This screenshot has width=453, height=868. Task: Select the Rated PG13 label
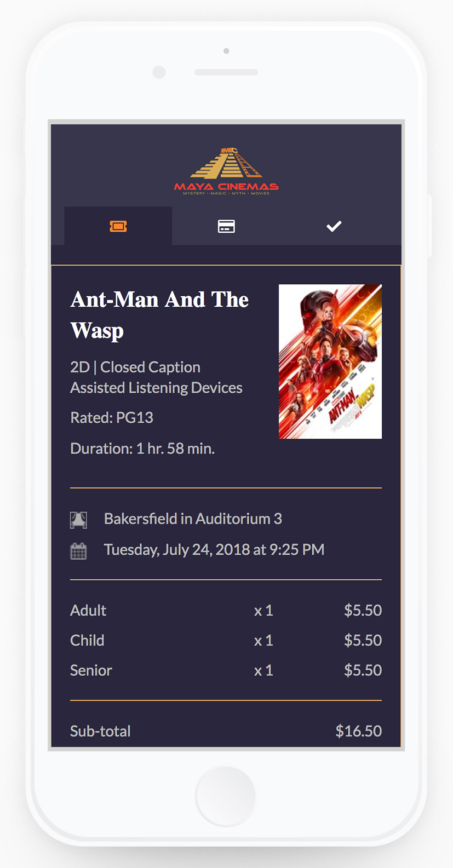112,417
